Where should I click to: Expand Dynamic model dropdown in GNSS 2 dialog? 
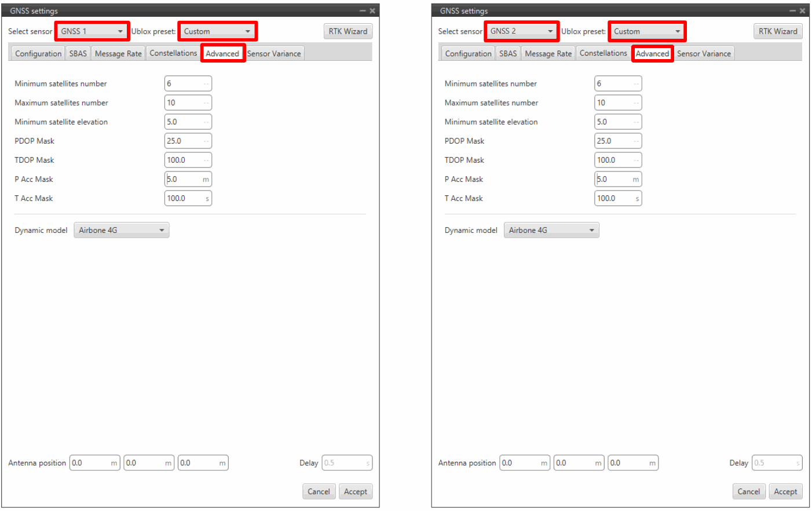(551, 230)
